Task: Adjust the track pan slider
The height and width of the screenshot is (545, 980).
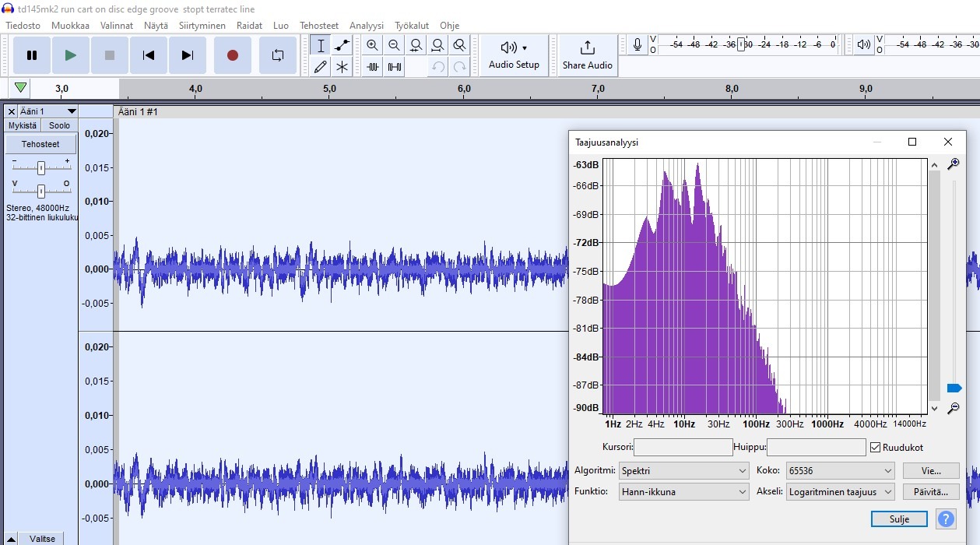Action: 41,191
